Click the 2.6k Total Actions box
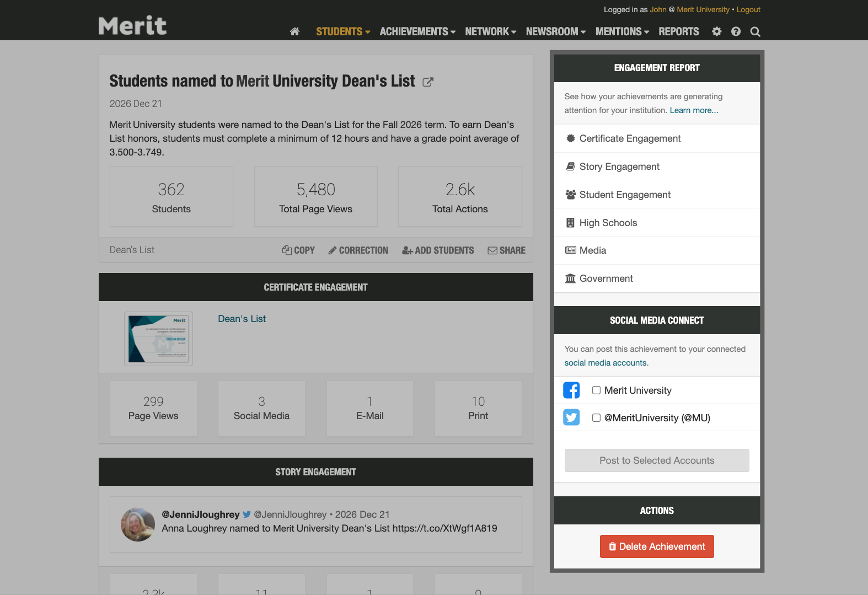The image size is (868, 595). pyautogui.click(x=460, y=196)
